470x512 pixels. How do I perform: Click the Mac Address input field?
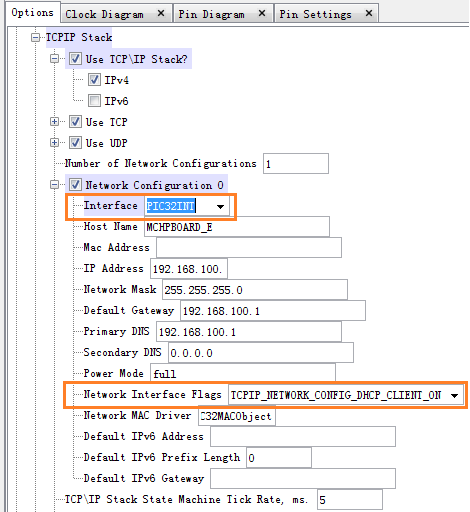[249, 248]
